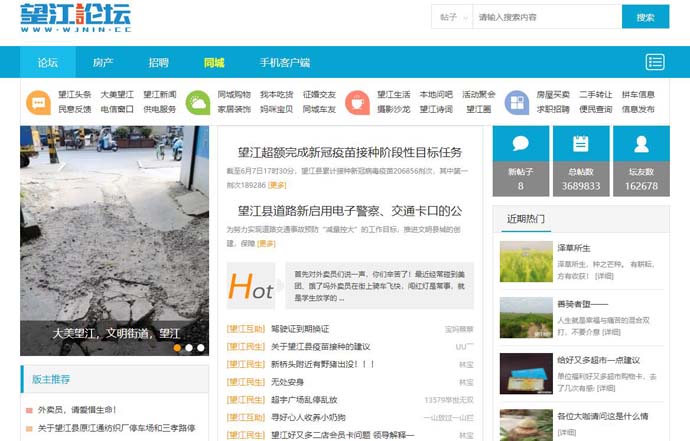Click the green cloud category icon
This screenshot has height=441, width=690.
click(x=198, y=103)
